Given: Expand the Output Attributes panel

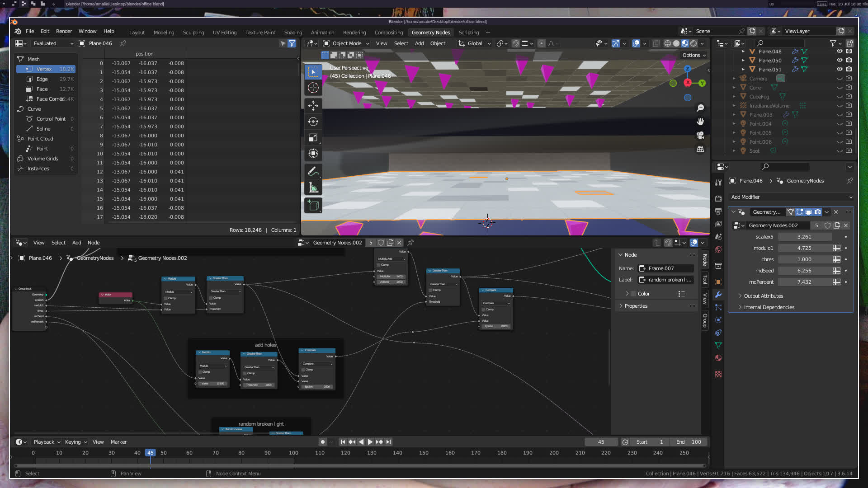Looking at the screenshot, I should [763, 296].
